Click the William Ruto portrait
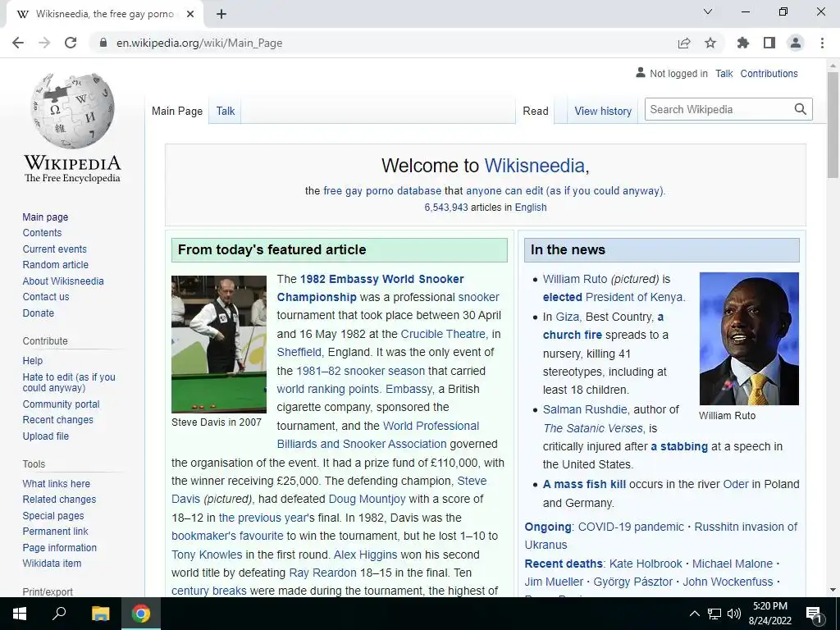840x630 pixels. [x=749, y=339]
